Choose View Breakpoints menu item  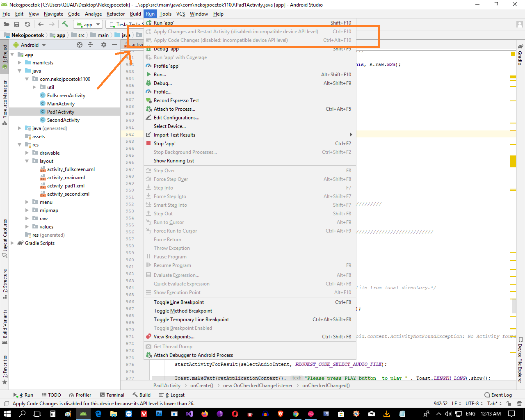coord(250,337)
